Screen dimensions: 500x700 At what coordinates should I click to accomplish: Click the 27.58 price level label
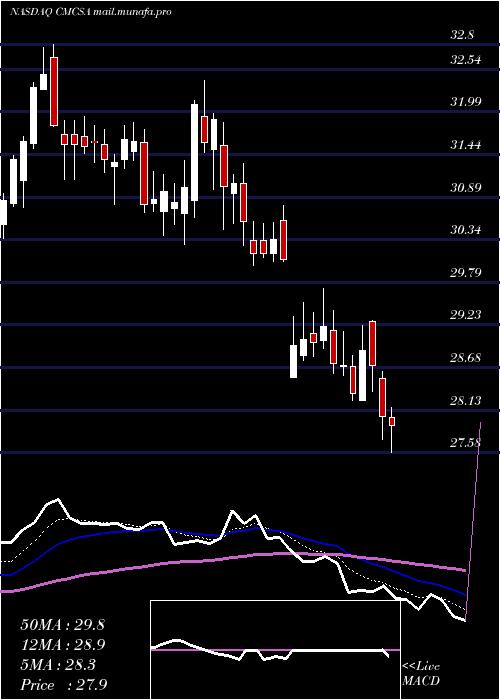(466, 443)
